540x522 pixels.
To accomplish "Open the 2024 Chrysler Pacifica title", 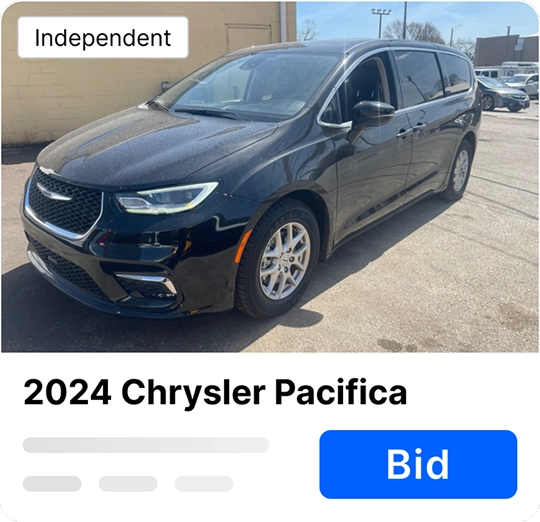I will click(215, 392).
